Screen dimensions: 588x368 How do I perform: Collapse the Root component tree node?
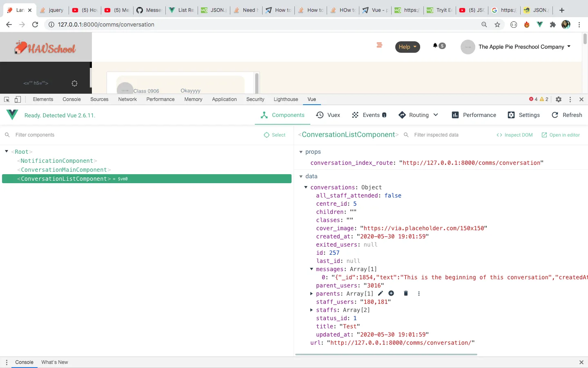(7, 152)
